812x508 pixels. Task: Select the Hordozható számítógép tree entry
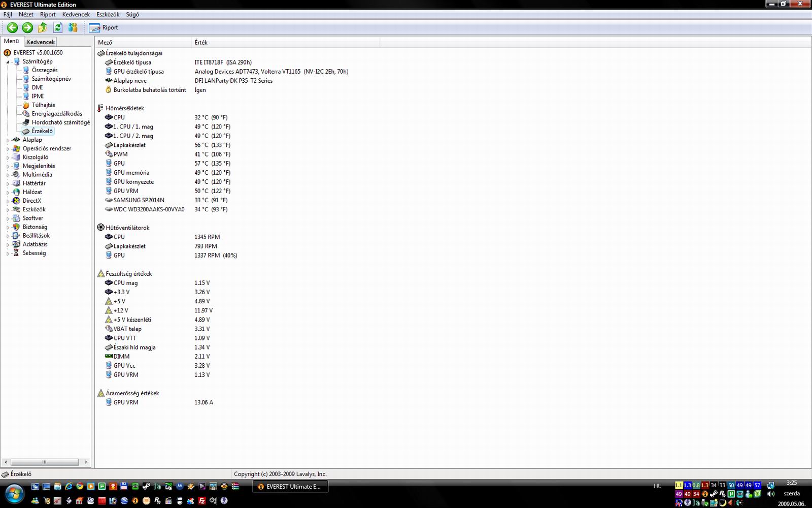click(60, 122)
